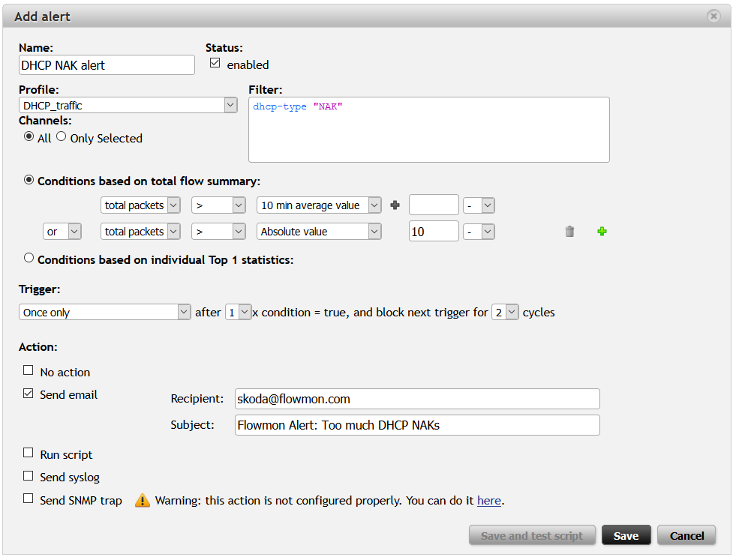This screenshot has height=560, width=736.
Task: Click gray plus icon after average value
Action: pyautogui.click(x=395, y=205)
